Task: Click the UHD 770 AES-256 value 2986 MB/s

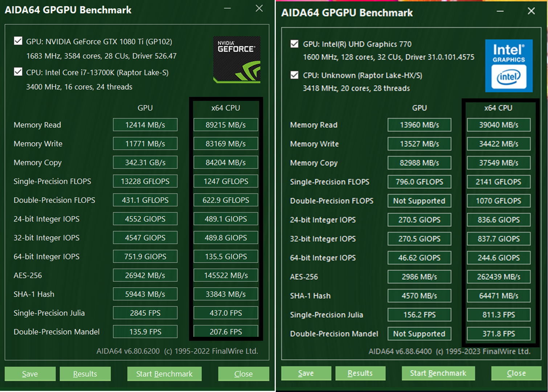Action: click(x=420, y=277)
